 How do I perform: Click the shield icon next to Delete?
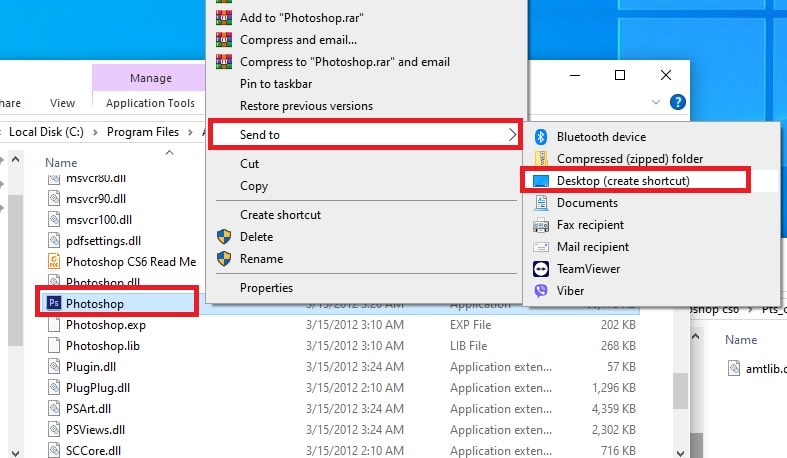click(x=224, y=237)
